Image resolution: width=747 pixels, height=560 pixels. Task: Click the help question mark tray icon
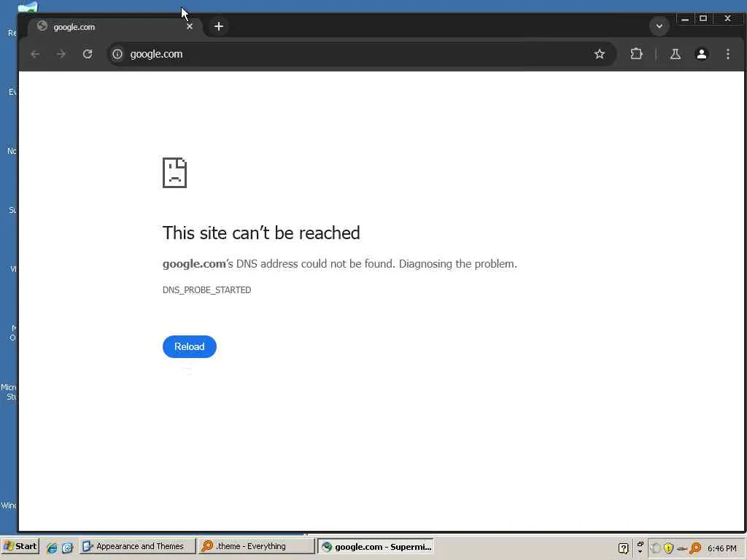point(623,548)
